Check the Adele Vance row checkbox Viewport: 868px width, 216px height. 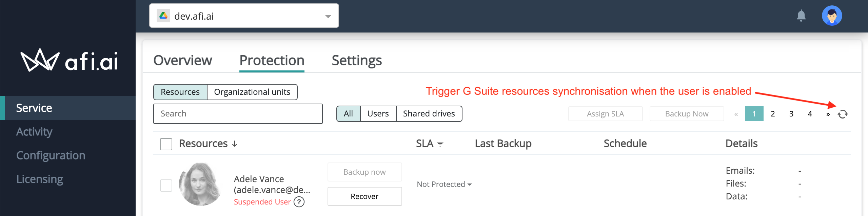pyautogui.click(x=166, y=185)
